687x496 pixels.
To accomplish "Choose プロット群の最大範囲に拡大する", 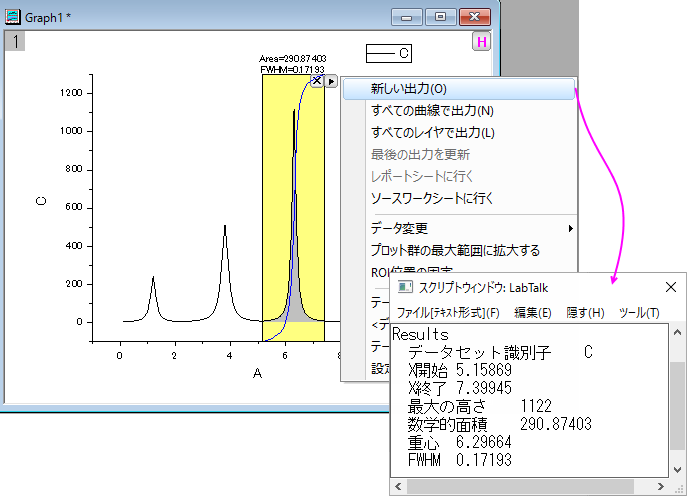I will tap(455, 251).
